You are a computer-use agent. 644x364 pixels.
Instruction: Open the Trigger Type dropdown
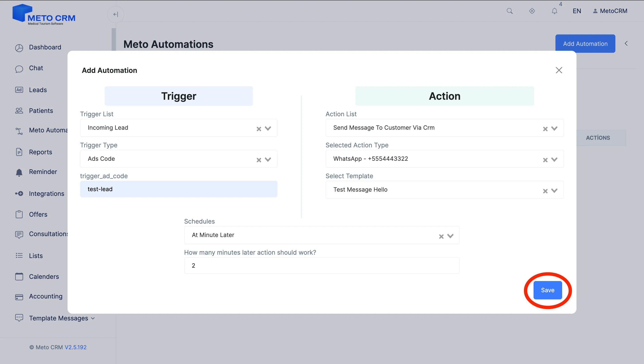click(268, 159)
